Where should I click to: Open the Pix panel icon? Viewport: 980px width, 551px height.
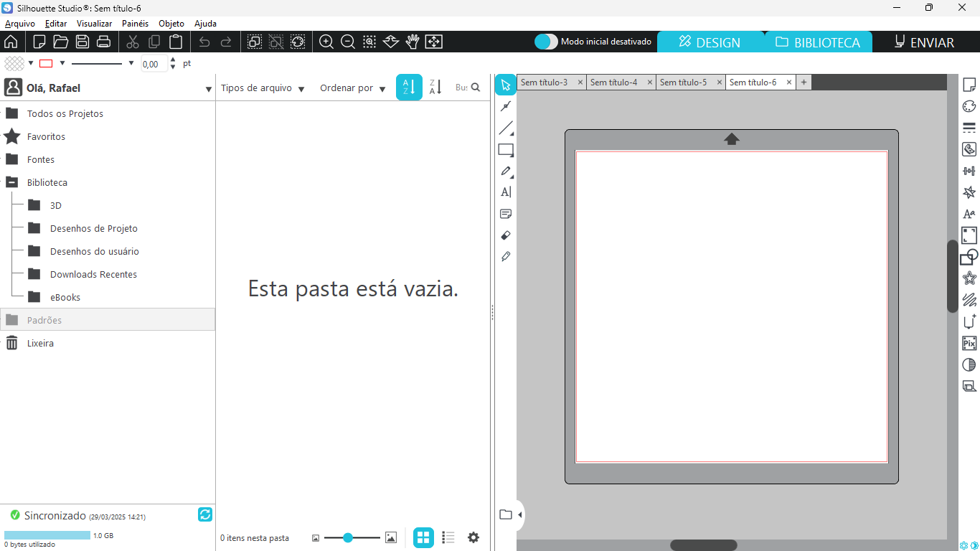(969, 343)
